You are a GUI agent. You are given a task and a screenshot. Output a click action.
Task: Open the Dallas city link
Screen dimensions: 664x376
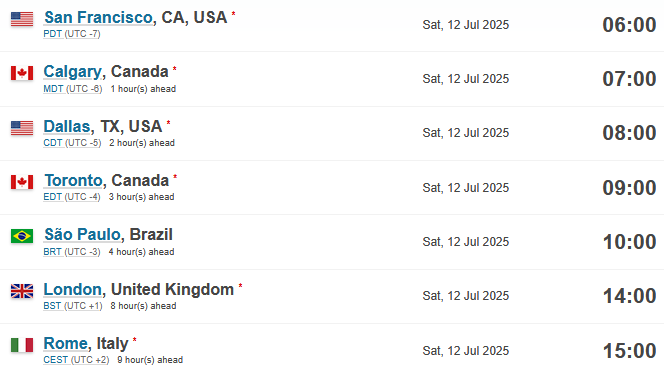(66, 126)
